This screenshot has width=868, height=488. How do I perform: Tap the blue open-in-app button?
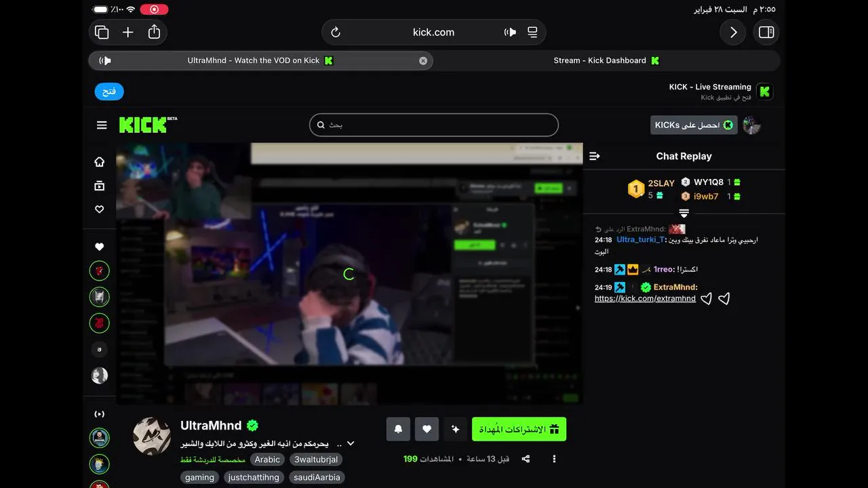pyautogui.click(x=109, y=91)
